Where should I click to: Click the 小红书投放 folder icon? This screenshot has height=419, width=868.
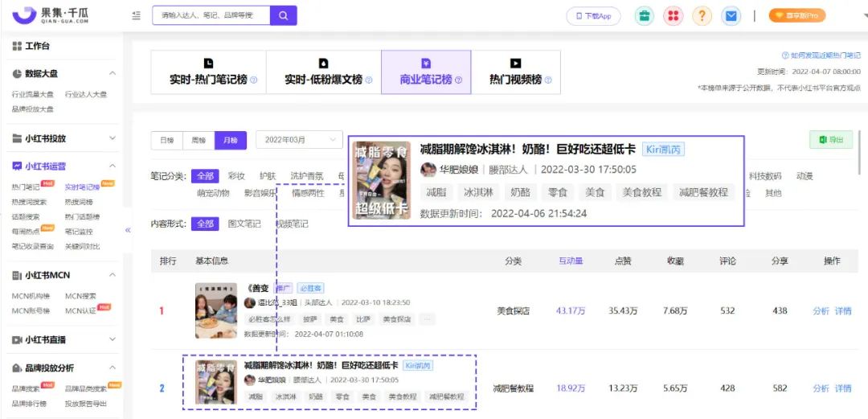[17, 138]
